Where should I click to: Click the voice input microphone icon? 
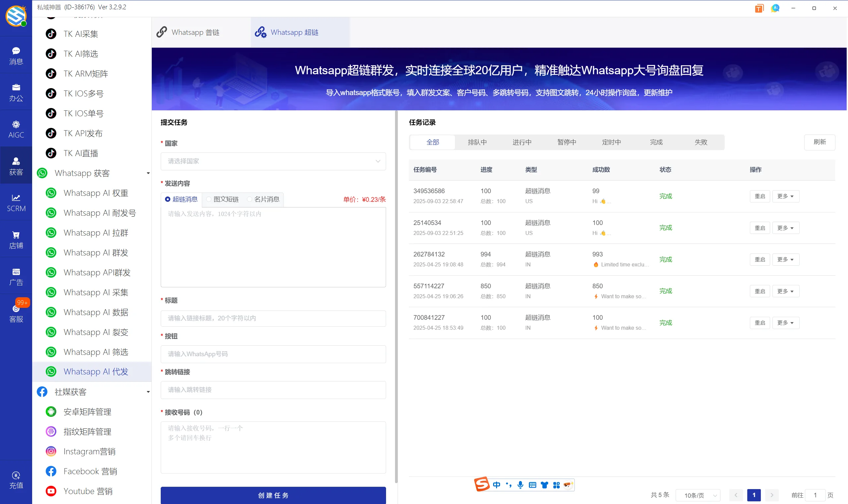520,485
